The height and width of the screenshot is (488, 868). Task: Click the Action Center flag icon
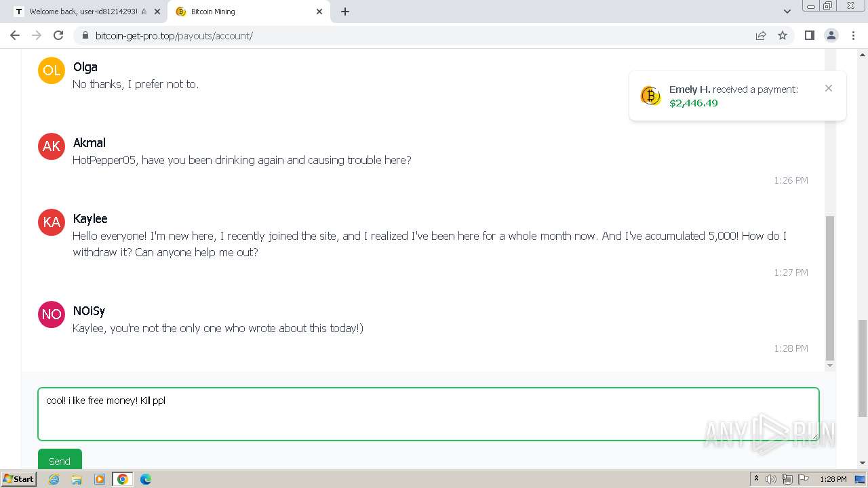[x=804, y=479]
